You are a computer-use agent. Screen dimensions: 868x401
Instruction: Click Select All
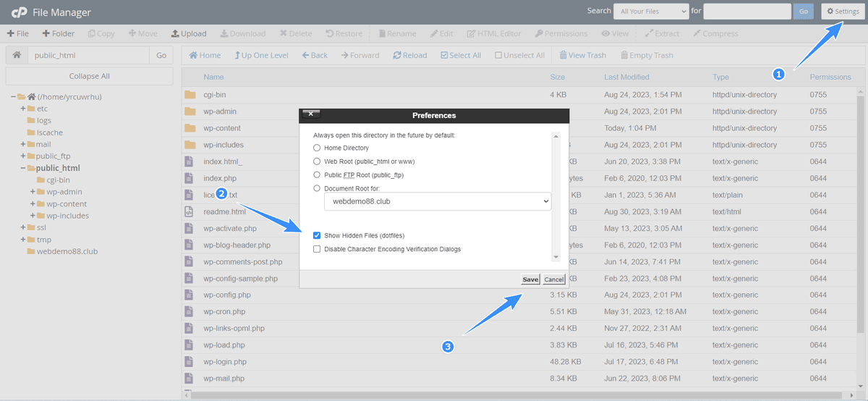tap(460, 55)
